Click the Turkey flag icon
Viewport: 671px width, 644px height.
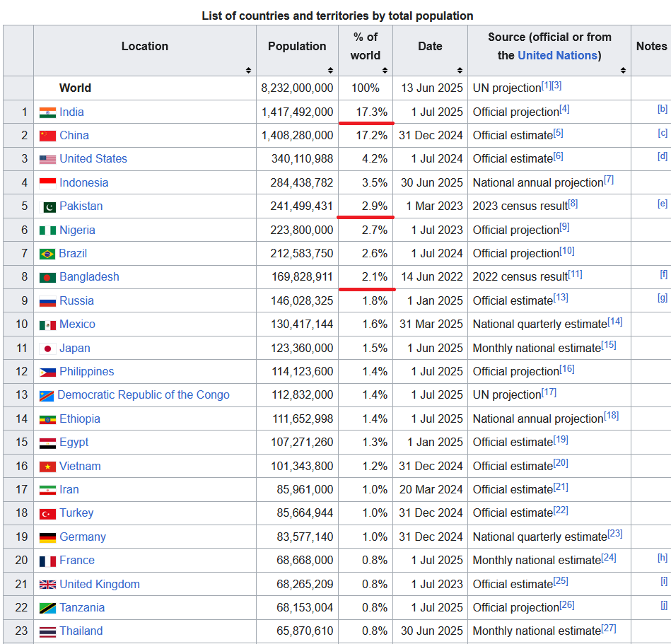[x=47, y=514]
